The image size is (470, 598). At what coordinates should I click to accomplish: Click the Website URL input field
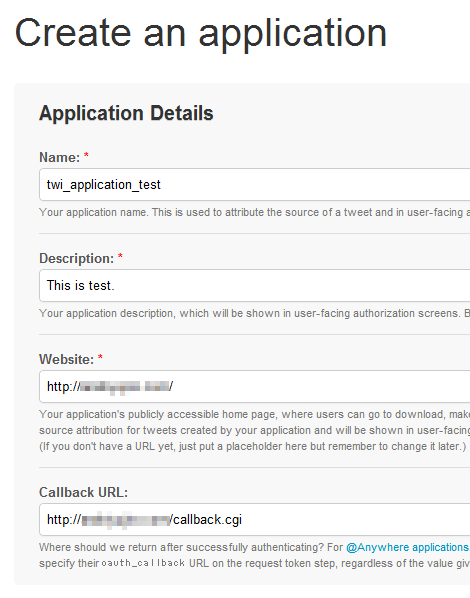(254, 386)
